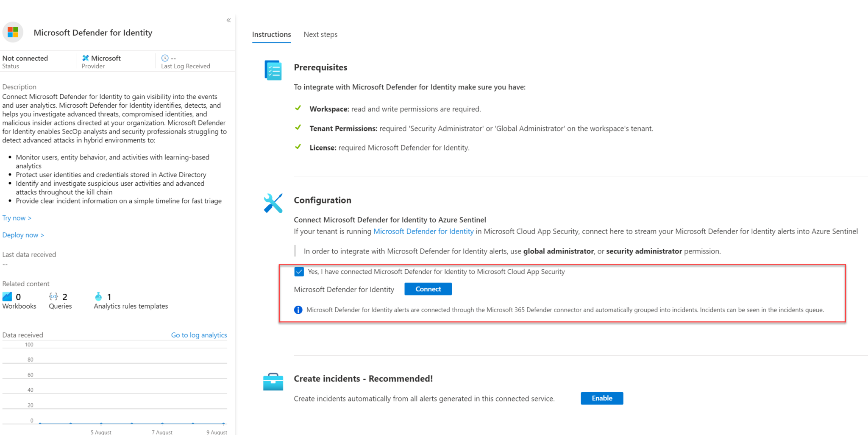Viewport: 868px width, 435px height.
Task: Click the Configuration tools icon
Action: click(x=273, y=203)
